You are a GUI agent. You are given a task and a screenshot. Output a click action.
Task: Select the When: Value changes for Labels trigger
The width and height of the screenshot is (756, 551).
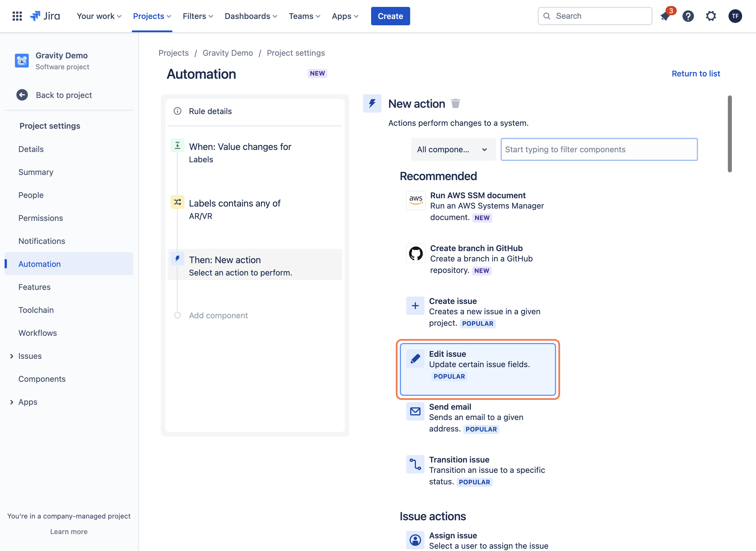pyautogui.click(x=255, y=153)
